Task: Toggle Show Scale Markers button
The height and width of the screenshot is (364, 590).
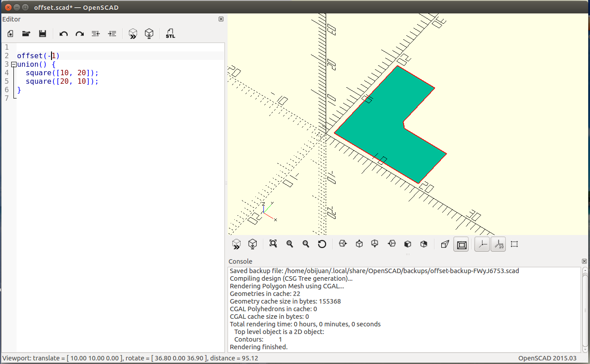Action: tap(498, 244)
